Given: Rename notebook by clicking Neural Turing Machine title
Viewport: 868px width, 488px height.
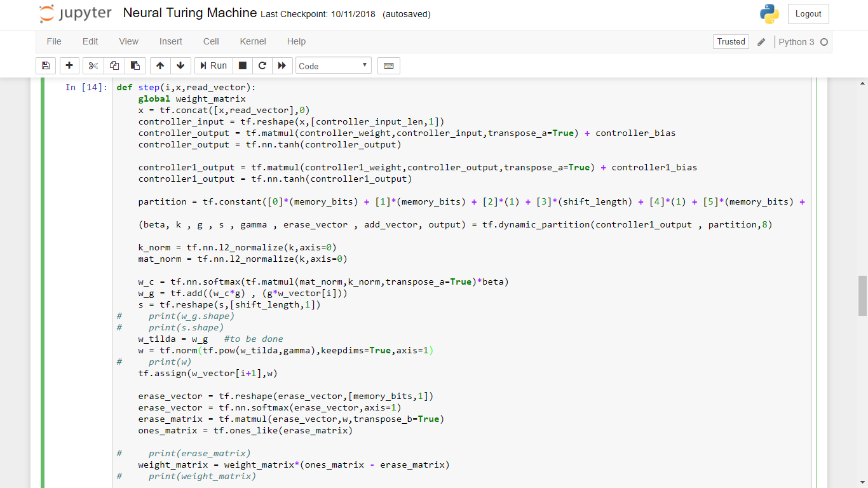Looking at the screenshot, I should coord(190,13).
